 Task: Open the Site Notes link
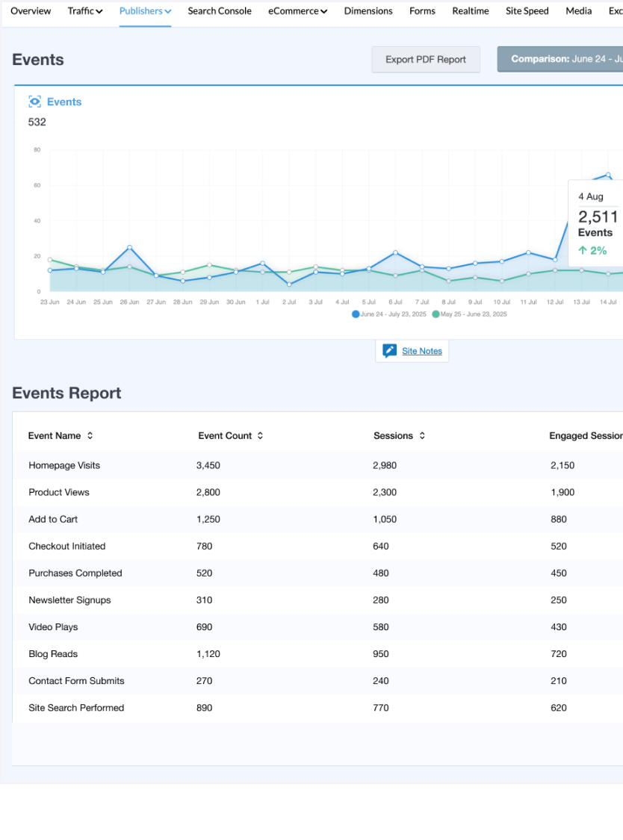click(x=422, y=351)
